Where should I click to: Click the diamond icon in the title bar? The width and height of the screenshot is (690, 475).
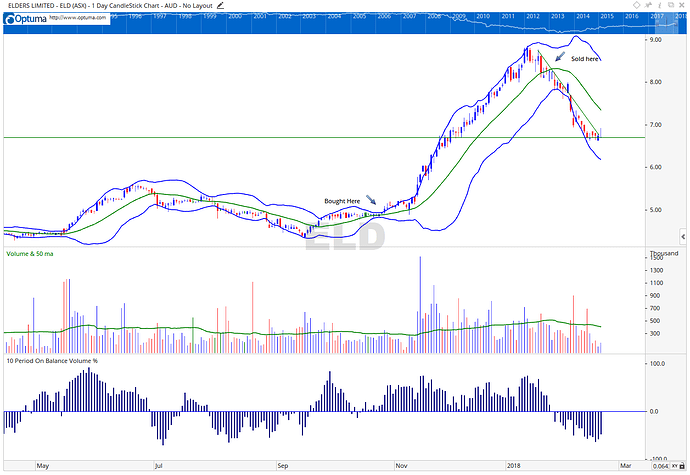(636, 5)
